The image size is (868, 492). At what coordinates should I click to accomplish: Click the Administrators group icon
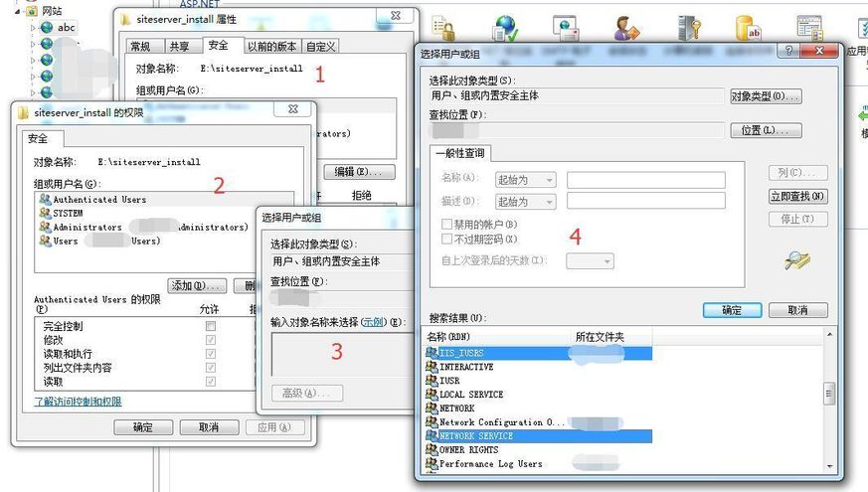[x=45, y=227]
